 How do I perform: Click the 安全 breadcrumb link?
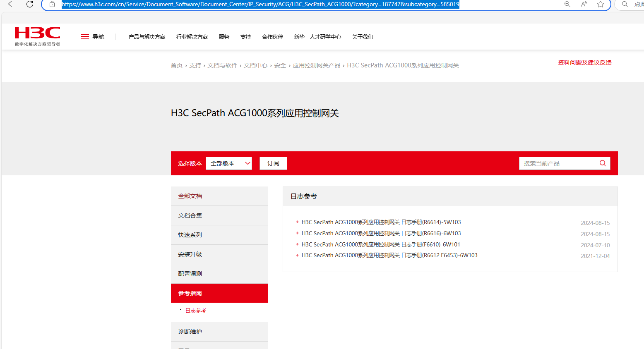click(280, 65)
